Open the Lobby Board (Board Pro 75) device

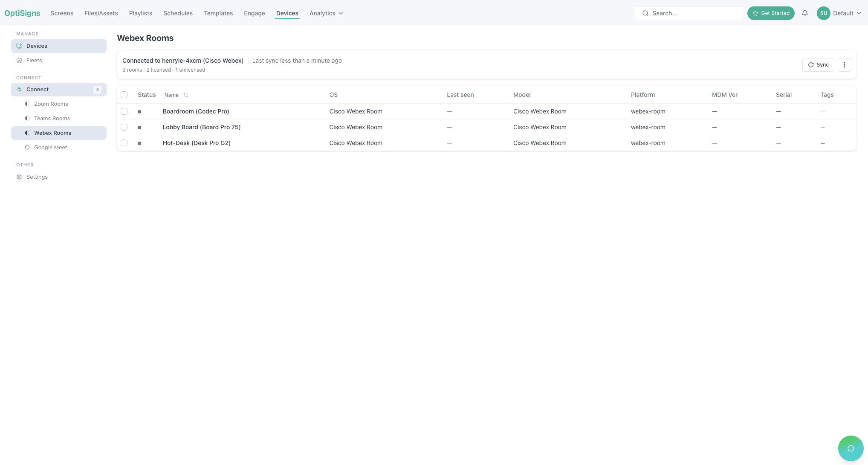pyautogui.click(x=202, y=127)
